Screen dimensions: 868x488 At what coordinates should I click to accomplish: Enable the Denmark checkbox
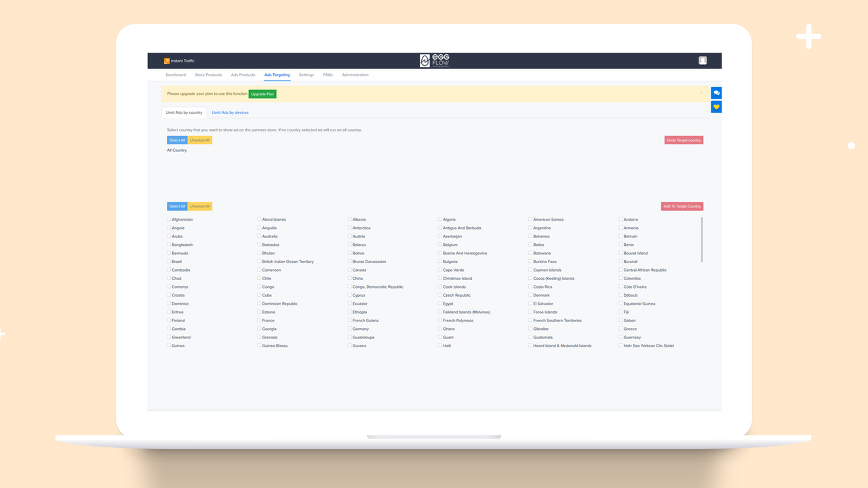point(530,296)
